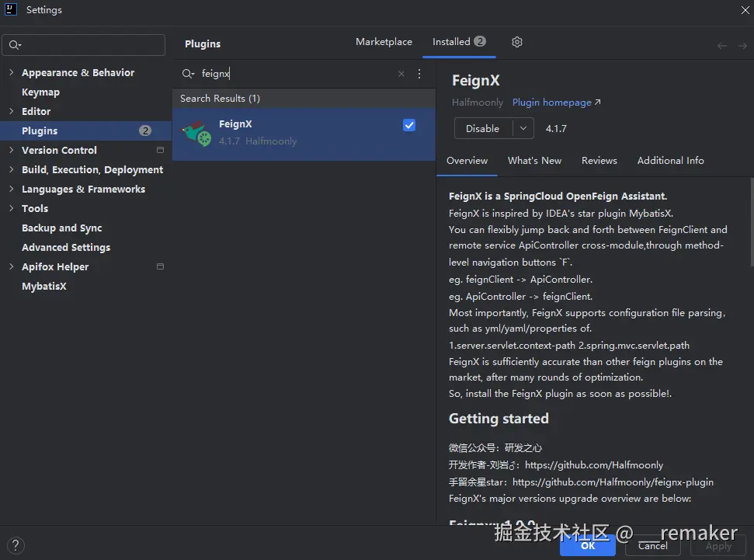Click Version Control project-level marker icon

tap(160, 150)
